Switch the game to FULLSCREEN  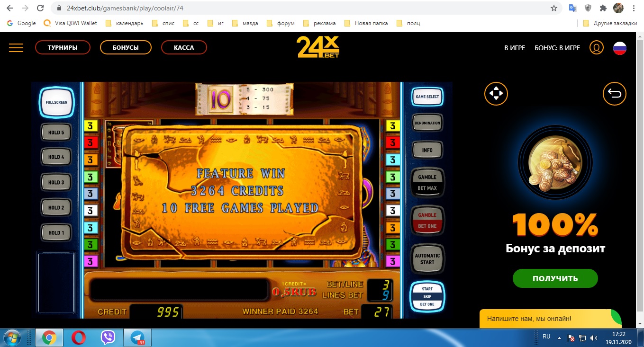[56, 102]
